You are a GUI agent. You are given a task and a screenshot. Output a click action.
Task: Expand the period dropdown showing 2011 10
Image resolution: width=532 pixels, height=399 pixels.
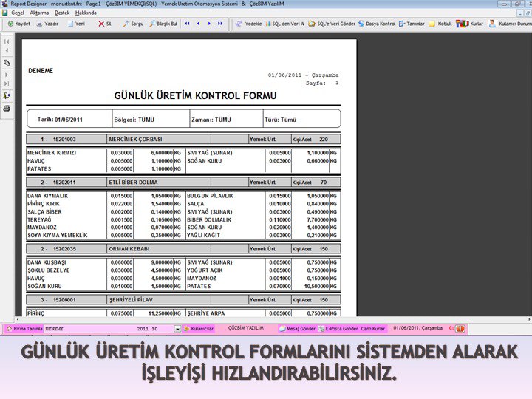pyautogui.click(x=177, y=328)
